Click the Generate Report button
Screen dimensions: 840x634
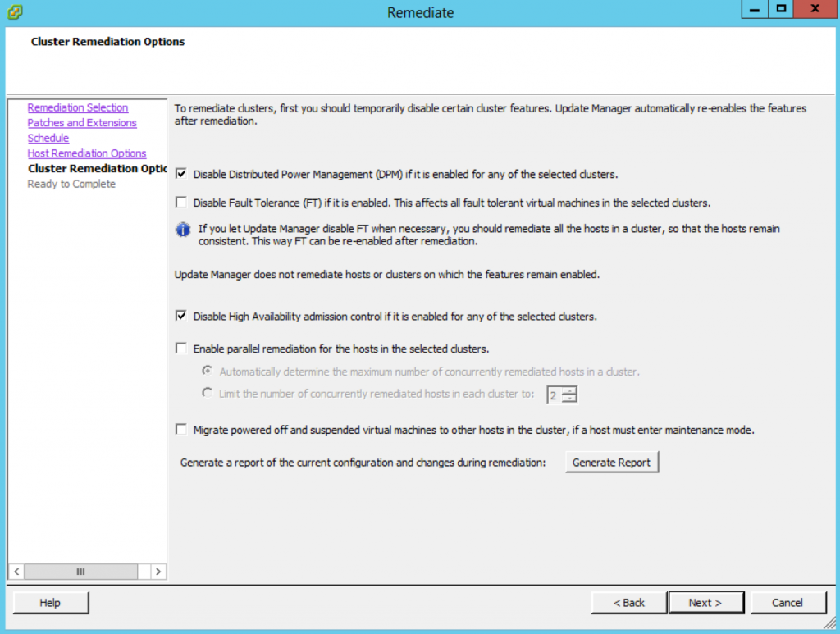[612, 462]
